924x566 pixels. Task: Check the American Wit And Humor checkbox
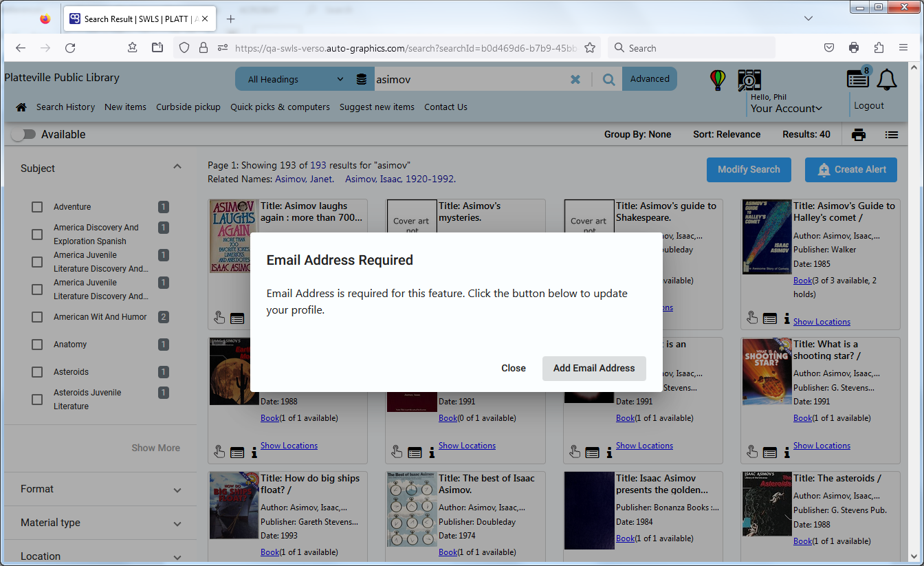point(37,317)
